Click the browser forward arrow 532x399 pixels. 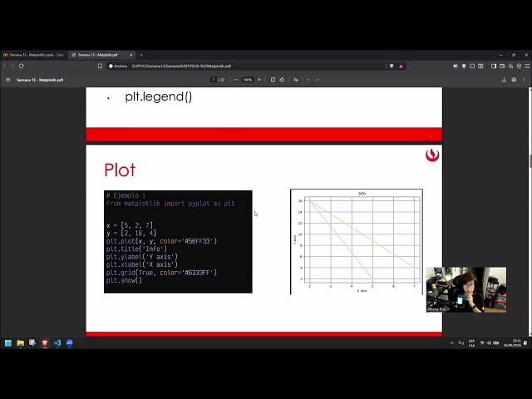(13, 66)
